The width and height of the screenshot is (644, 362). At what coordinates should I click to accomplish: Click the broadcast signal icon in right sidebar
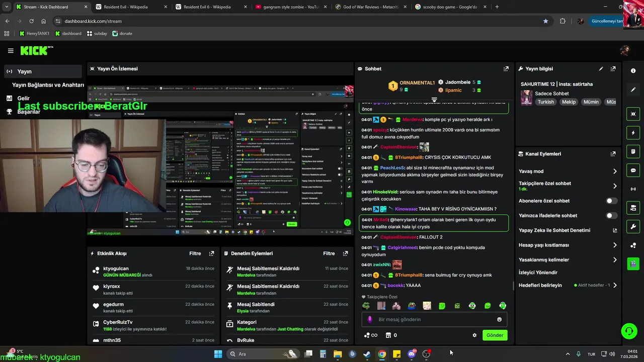pyautogui.click(x=633, y=189)
